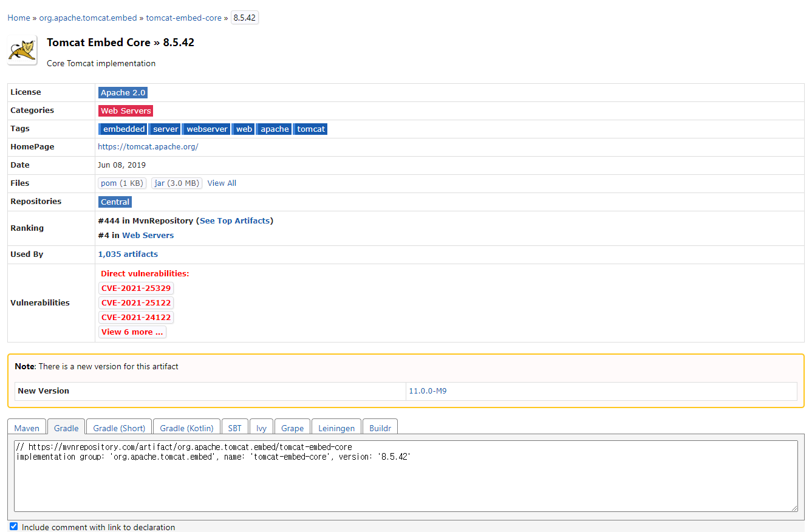This screenshot has width=812, height=532.
Task: Download the jar (3.0 MB) file
Action: [177, 183]
